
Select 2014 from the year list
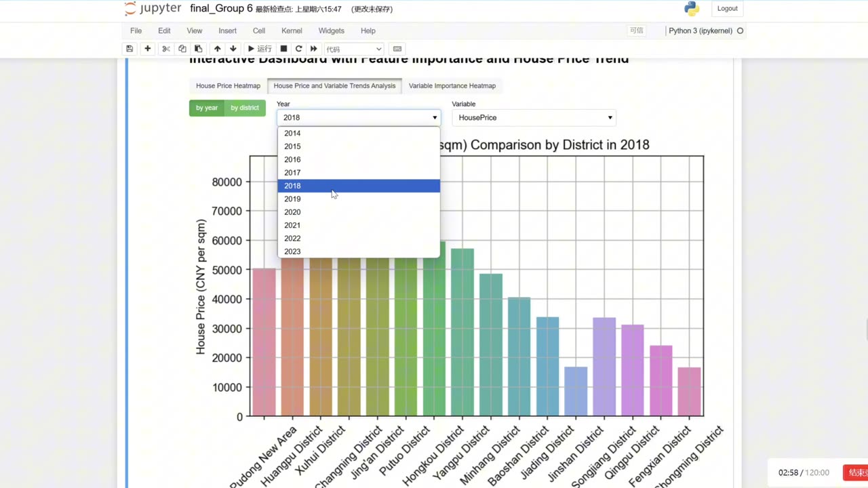click(x=359, y=133)
